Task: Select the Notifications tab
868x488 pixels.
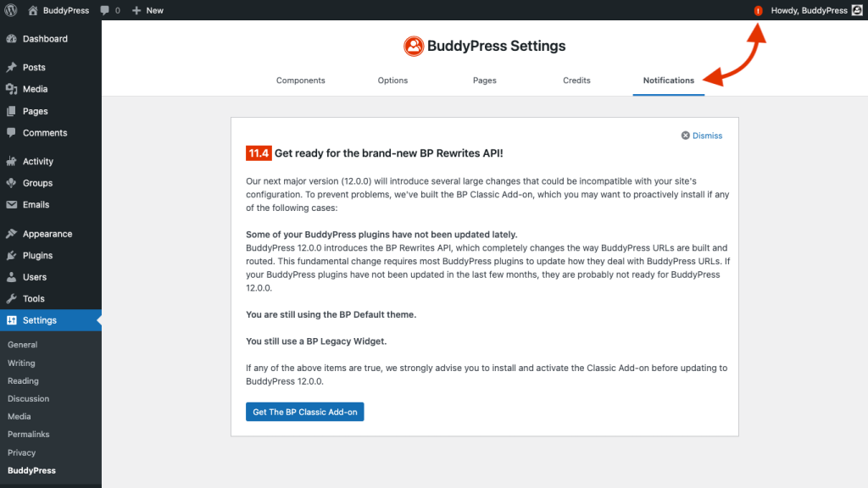Action: click(x=668, y=80)
